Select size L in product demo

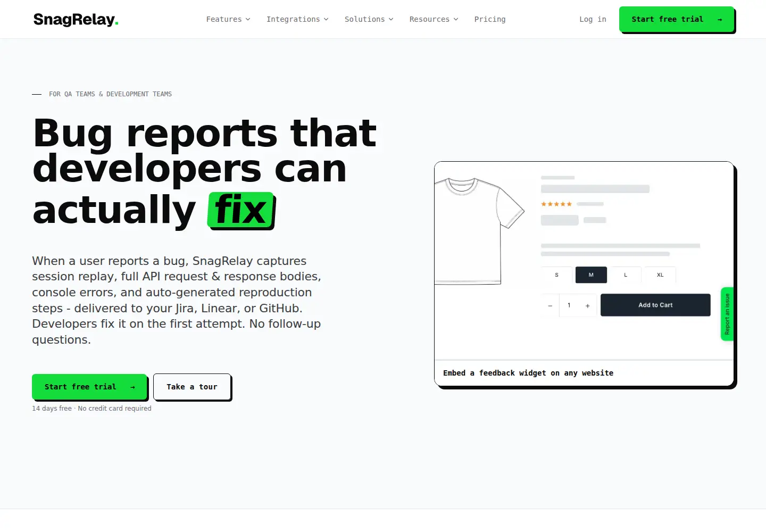tap(626, 275)
